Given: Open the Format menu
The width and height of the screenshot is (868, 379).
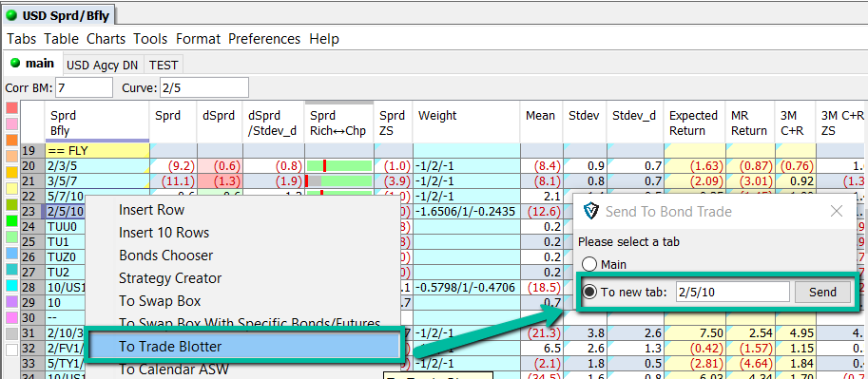Looking at the screenshot, I should (198, 39).
